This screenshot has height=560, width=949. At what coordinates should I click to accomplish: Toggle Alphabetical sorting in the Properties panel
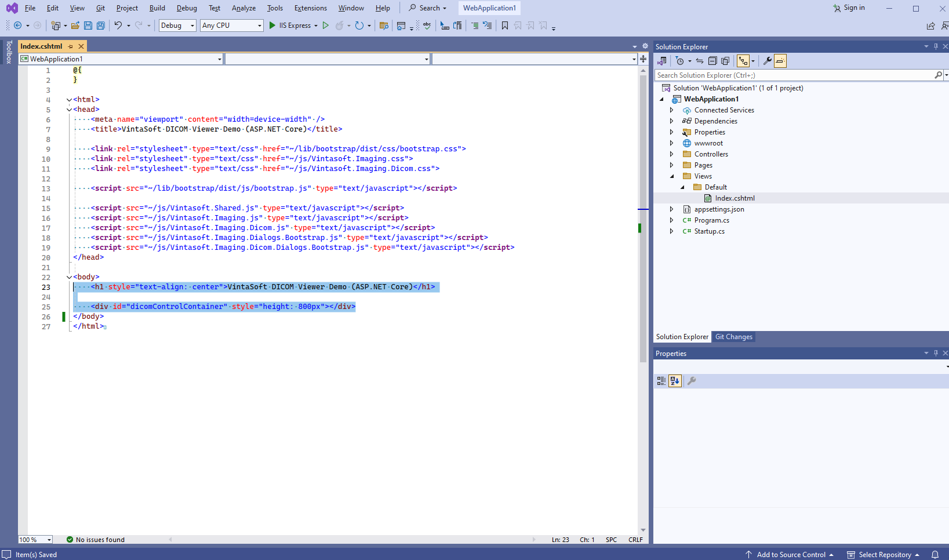[675, 381]
